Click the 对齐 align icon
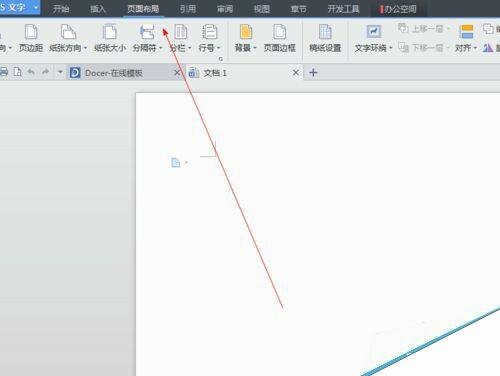Screen dimensions: 500x376 pos(466,32)
